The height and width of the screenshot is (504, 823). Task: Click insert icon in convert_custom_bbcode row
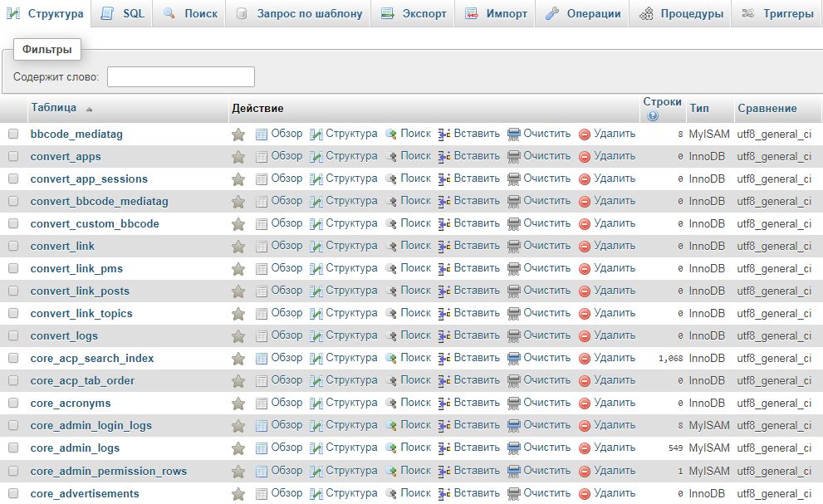click(x=444, y=224)
